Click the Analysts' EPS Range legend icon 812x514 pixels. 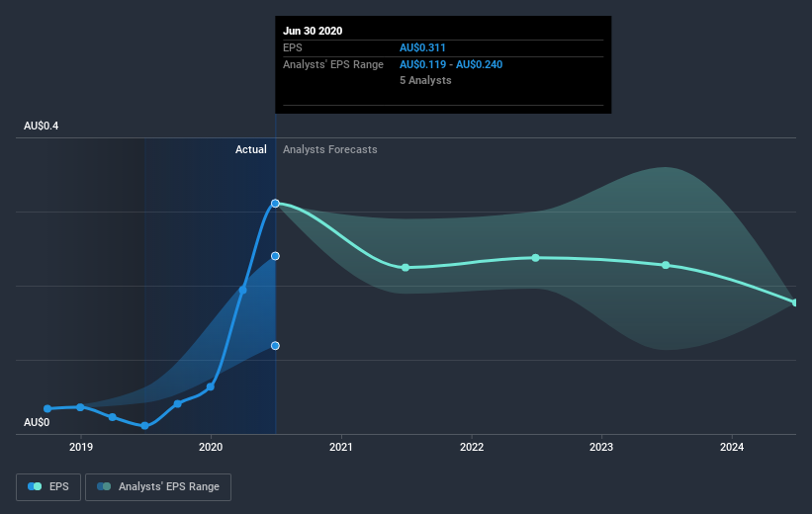click(104, 486)
